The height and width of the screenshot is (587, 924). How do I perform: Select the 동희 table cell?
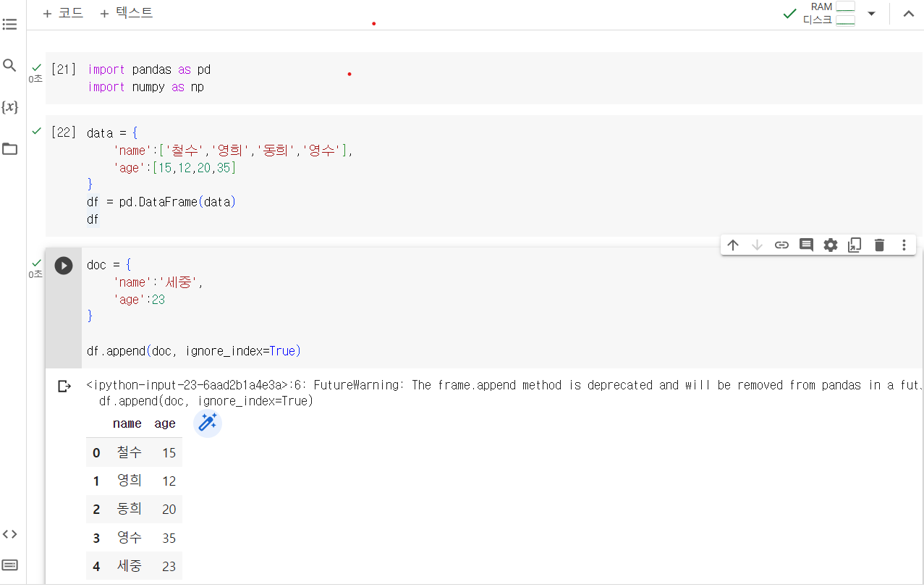pyautogui.click(x=130, y=509)
